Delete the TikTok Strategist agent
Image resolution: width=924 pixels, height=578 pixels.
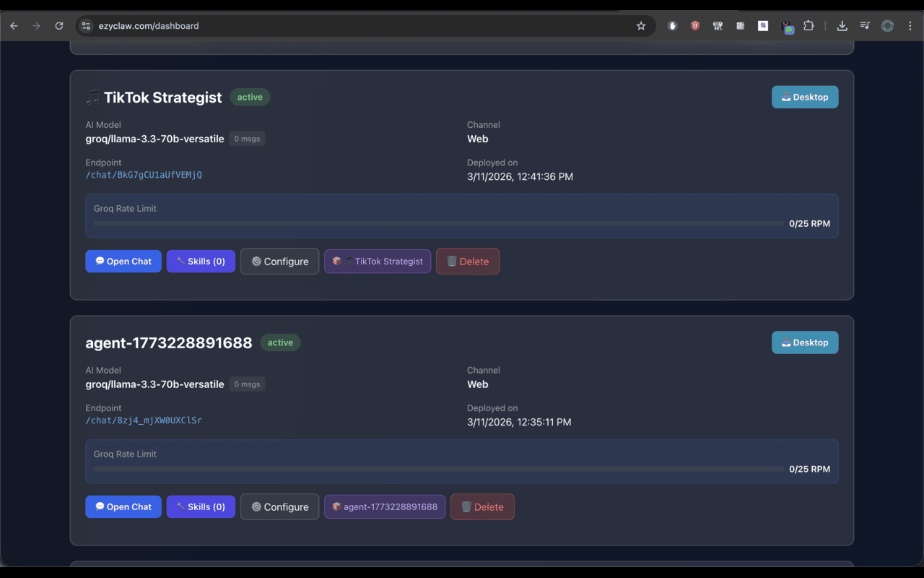pyautogui.click(x=468, y=262)
